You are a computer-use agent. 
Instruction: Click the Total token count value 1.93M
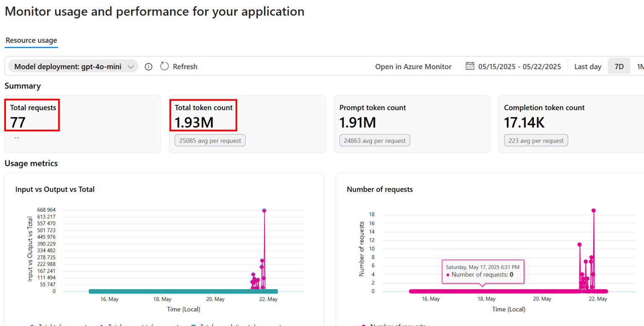194,122
